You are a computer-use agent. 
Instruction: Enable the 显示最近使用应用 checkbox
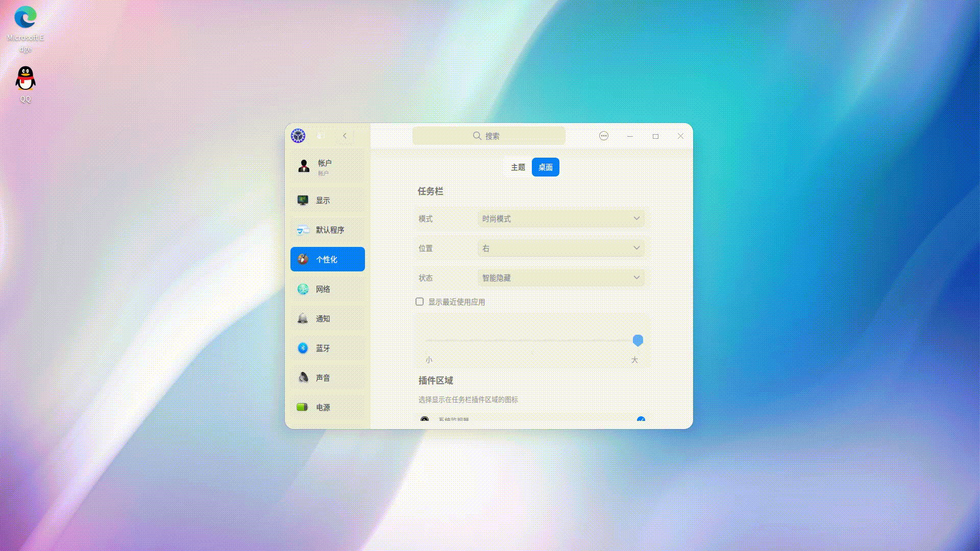pyautogui.click(x=420, y=302)
